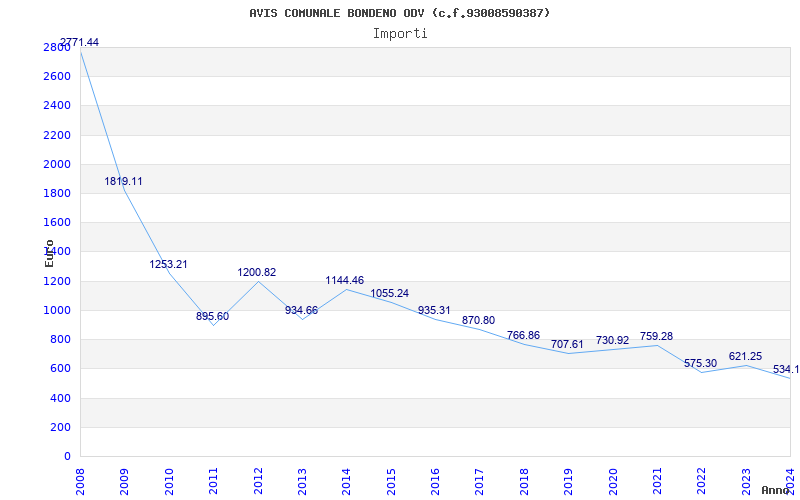This screenshot has height=500, width=800.
Task: Select the 621.25 data label
Action: tap(745, 356)
